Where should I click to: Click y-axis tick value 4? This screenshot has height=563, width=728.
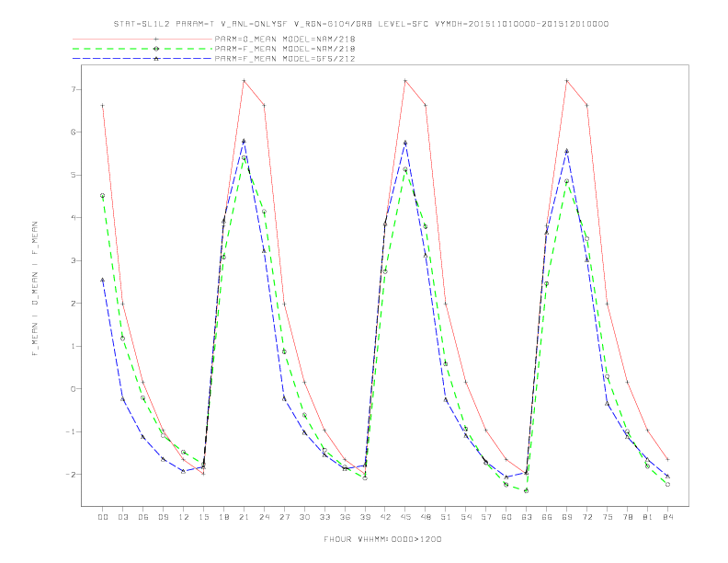pyautogui.click(x=74, y=217)
